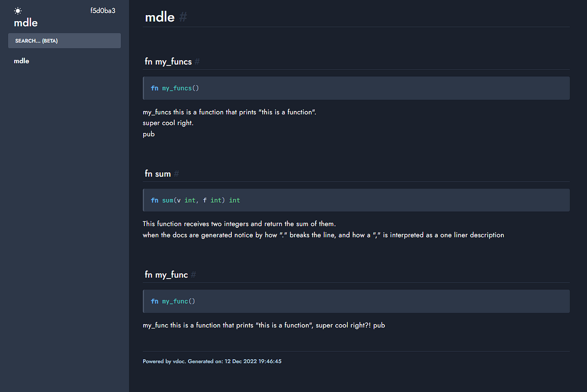
Task: Click the SEARCH... (BETA) input field
Action: [64, 41]
